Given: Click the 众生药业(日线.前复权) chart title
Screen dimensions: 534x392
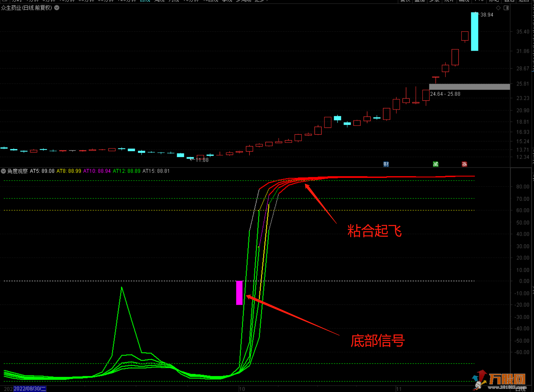Looking at the screenshot, I should (x=27, y=8).
